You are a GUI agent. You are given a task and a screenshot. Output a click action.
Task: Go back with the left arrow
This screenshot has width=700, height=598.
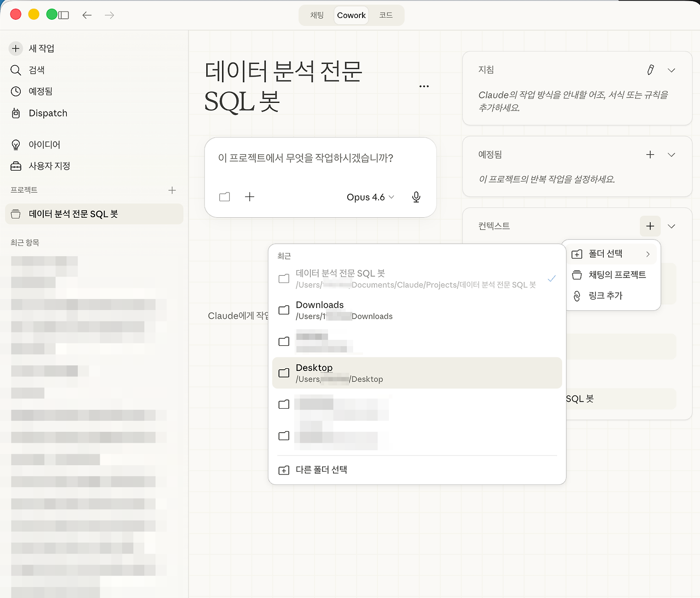tap(87, 15)
